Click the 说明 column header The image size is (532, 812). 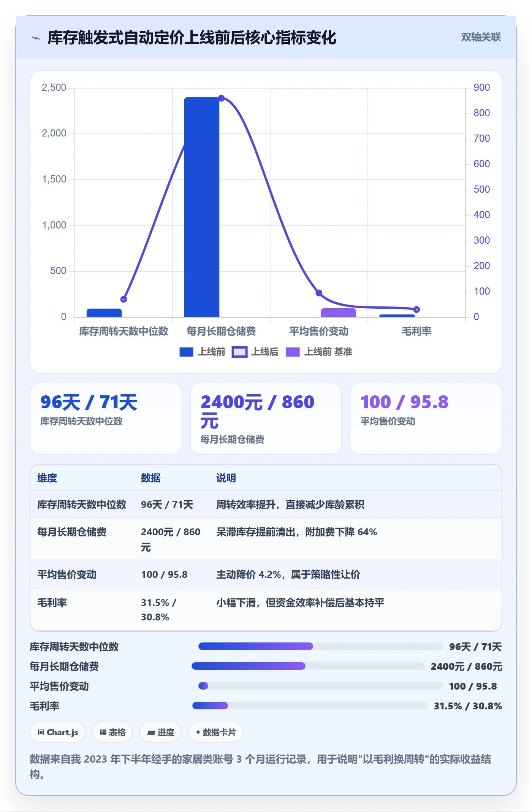click(226, 478)
